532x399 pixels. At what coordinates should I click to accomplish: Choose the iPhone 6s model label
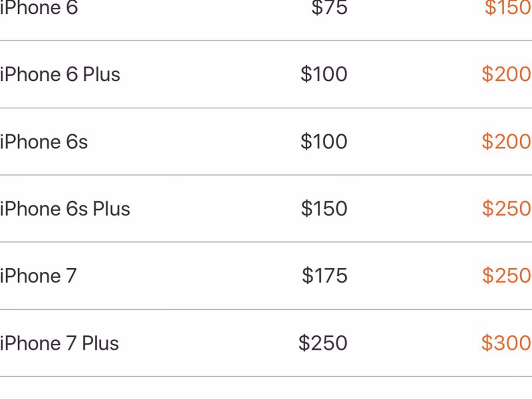coord(44,142)
